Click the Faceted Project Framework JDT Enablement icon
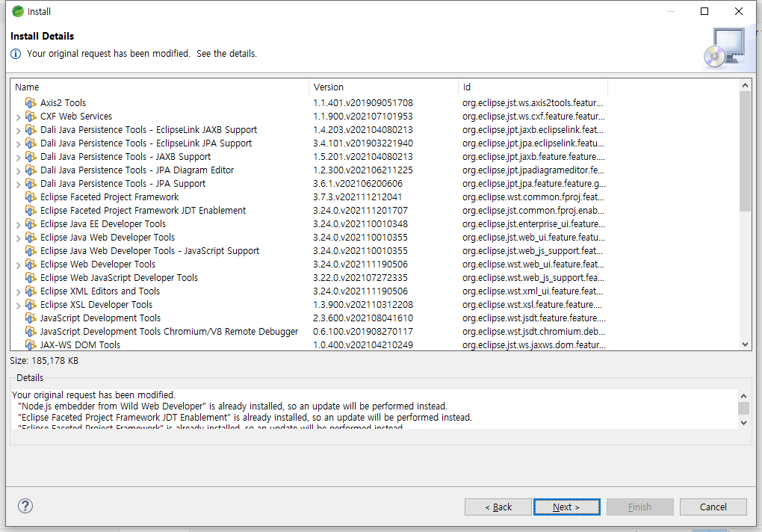The height and width of the screenshot is (532, 762). pyautogui.click(x=31, y=211)
